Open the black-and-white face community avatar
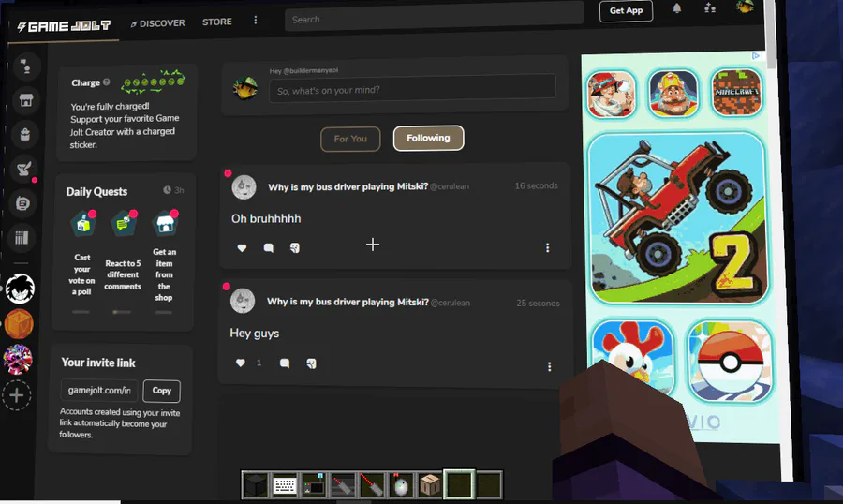Image resolution: width=843 pixels, height=504 pixels. click(x=21, y=289)
